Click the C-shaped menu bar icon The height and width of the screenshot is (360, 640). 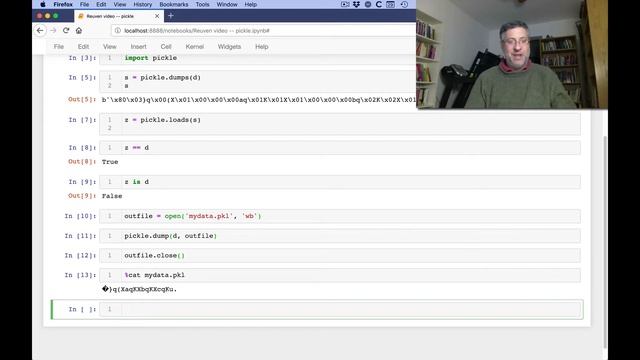point(378,4)
